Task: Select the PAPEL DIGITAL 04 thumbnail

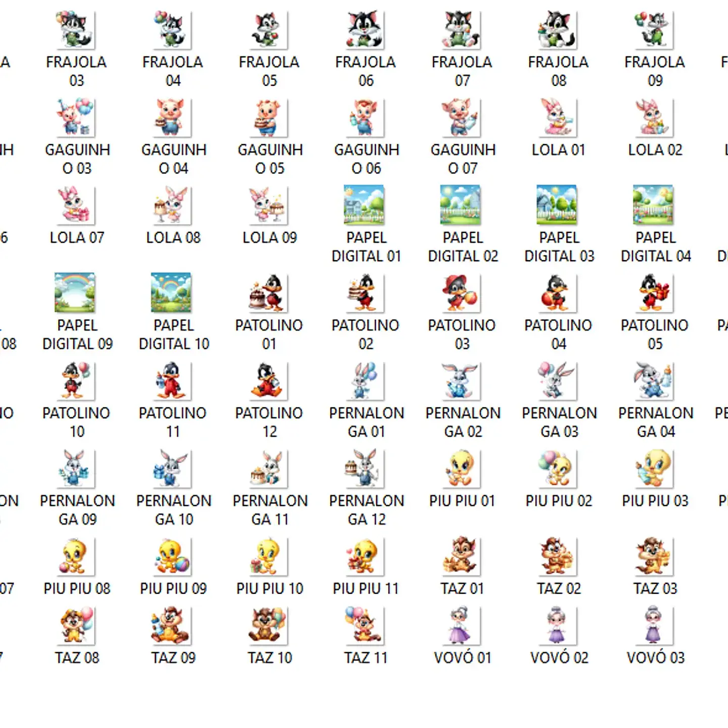Action: click(654, 205)
